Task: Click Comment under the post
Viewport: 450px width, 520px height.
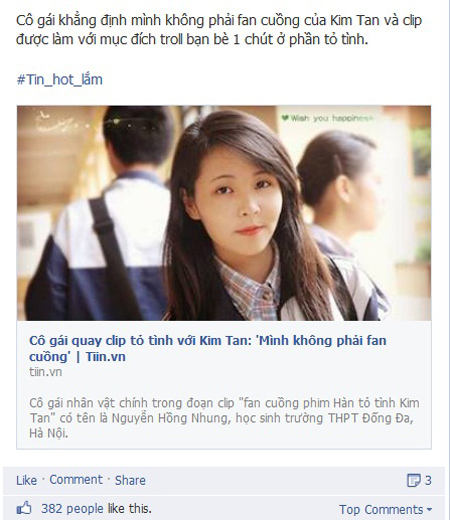Action: (76, 480)
